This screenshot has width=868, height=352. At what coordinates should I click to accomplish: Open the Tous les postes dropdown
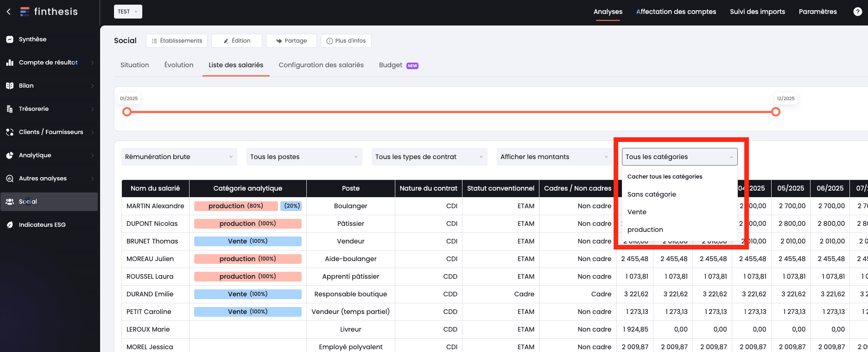click(x=304, y=157)
